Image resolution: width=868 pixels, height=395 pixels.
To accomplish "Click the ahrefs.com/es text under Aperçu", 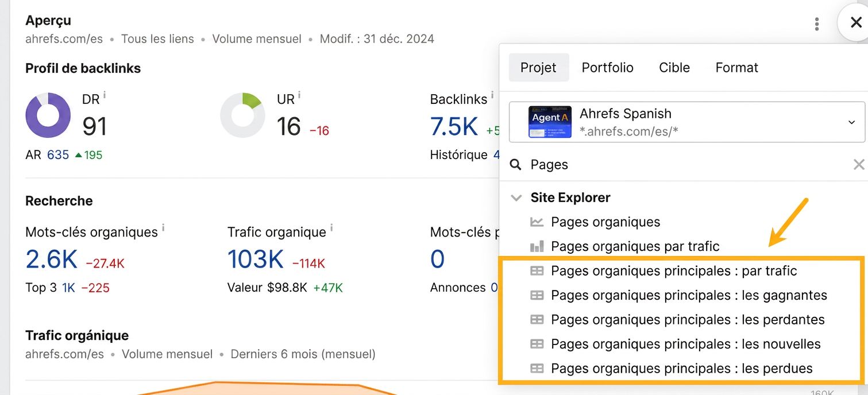I will (64, 39).
